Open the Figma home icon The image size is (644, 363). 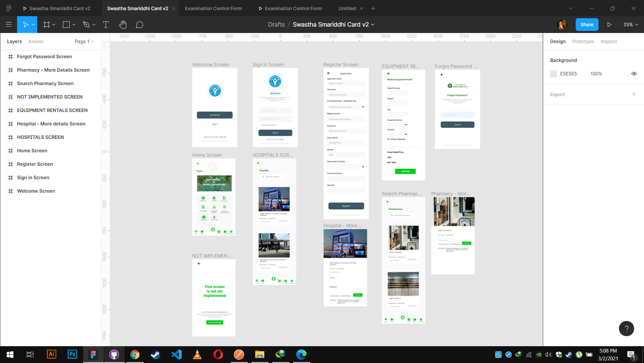(x=9, y=8)
